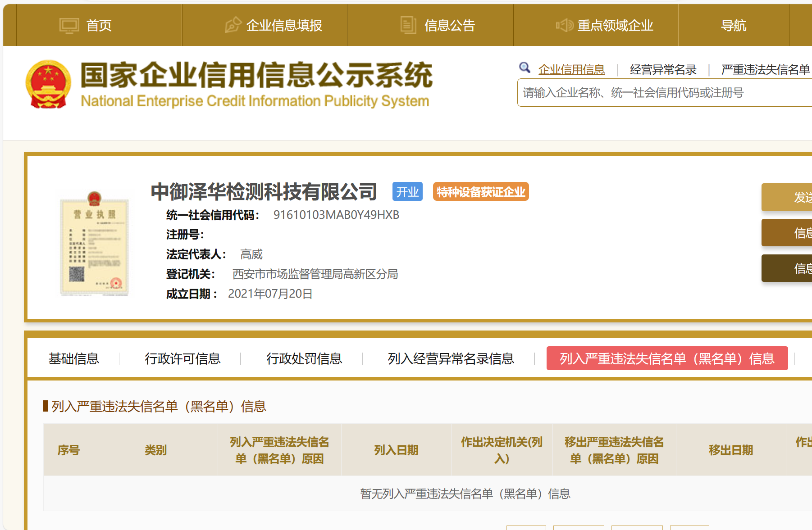Click the monitor icon beside 首页
The image size is (812, 530).
69,26
